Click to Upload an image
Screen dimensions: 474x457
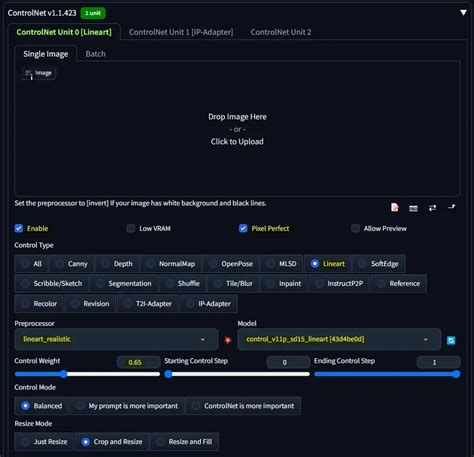pos(237,142)
